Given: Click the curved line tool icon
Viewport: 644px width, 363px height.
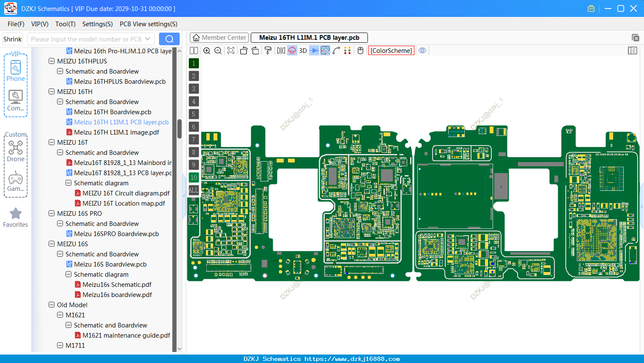Looking at the screenshot, I should pos(336,51).
